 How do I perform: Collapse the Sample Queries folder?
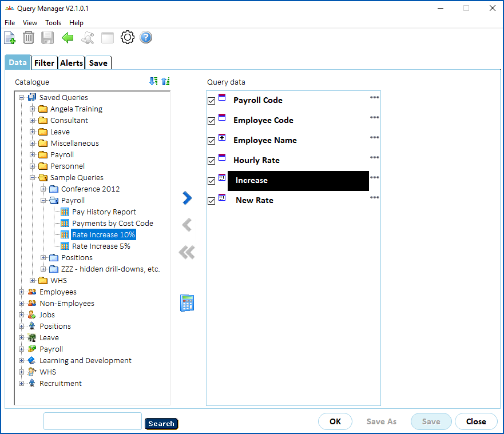coord(32,178)
